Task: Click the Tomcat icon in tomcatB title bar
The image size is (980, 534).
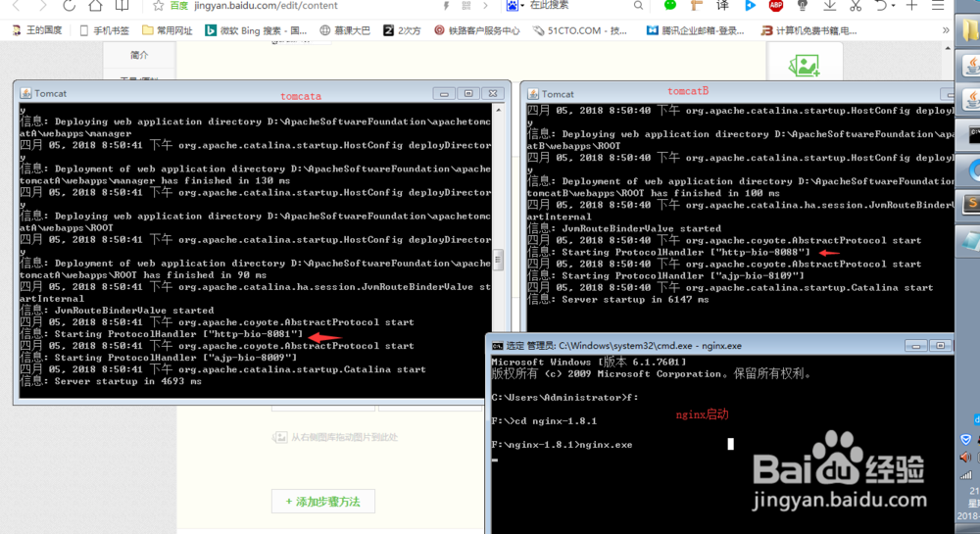Action: point(533,94)
